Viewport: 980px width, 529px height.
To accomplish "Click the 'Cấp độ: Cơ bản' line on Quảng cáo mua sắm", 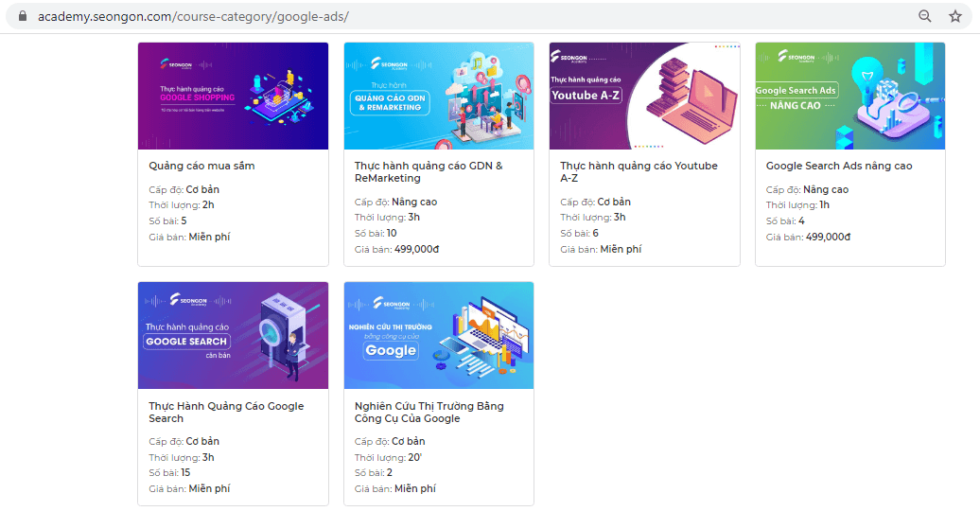I will coord(184,189).
